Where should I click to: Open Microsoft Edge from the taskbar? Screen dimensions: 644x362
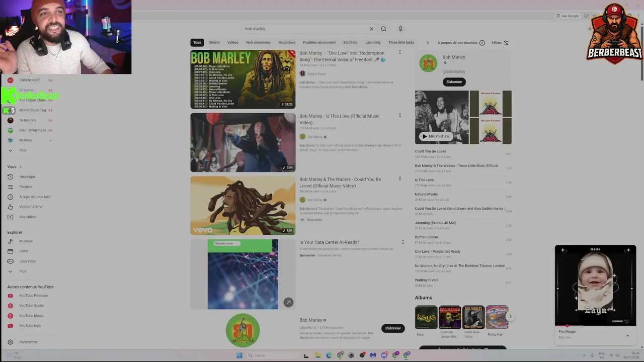pyautogui.click(x=329, y=355)
